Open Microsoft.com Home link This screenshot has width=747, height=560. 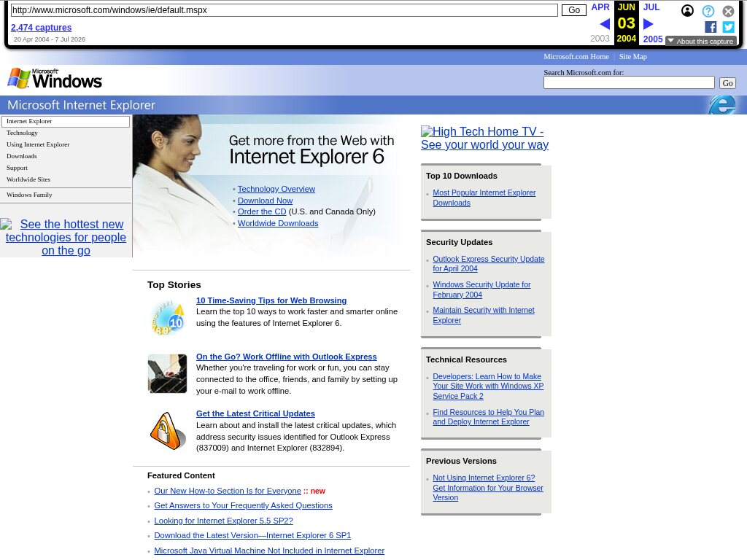click(x=576, y=56)
